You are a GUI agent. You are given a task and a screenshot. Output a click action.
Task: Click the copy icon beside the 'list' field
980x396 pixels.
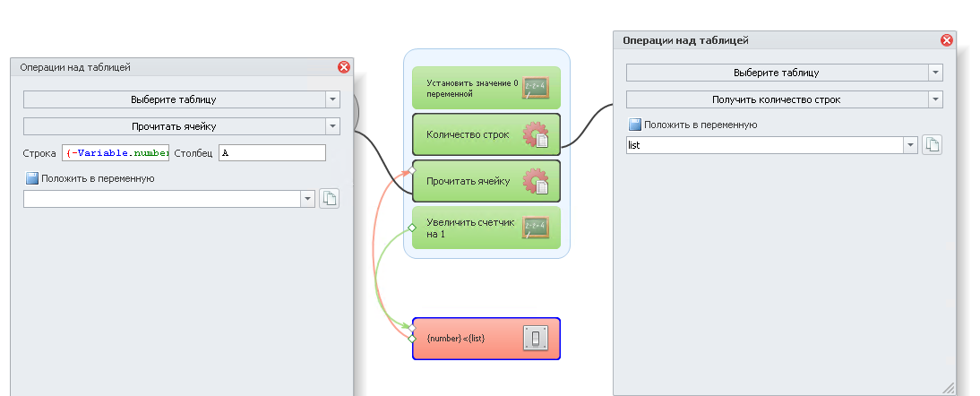coord(932,145)
